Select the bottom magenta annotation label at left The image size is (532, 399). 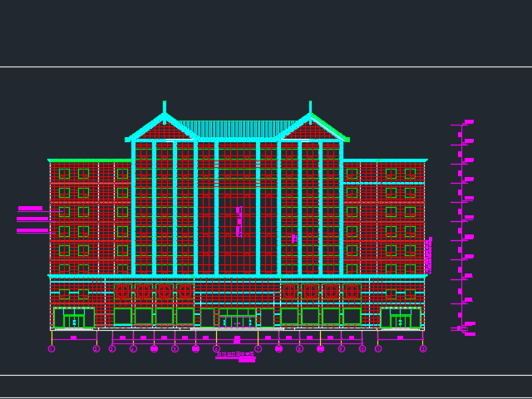(x=32, y=231)
